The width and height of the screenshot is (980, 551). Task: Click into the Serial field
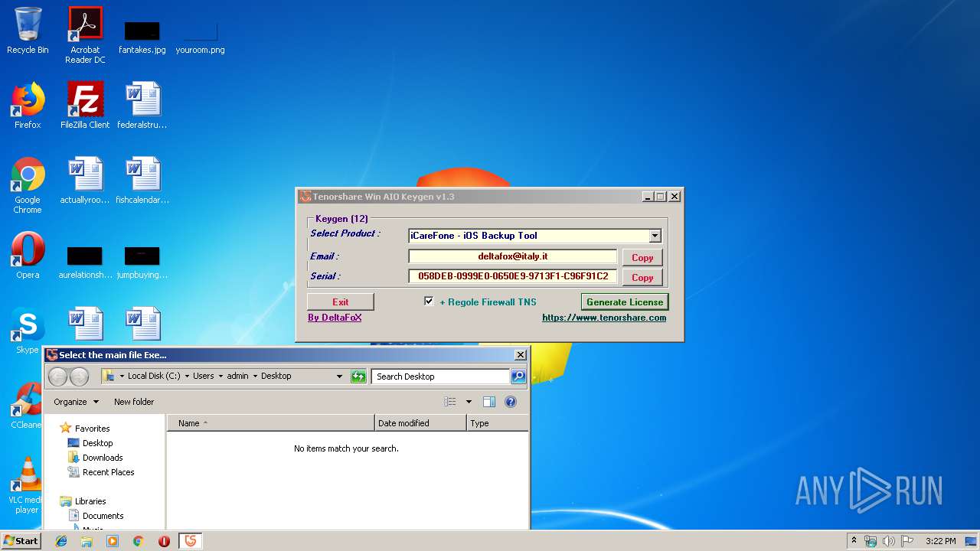click(513, 276)
